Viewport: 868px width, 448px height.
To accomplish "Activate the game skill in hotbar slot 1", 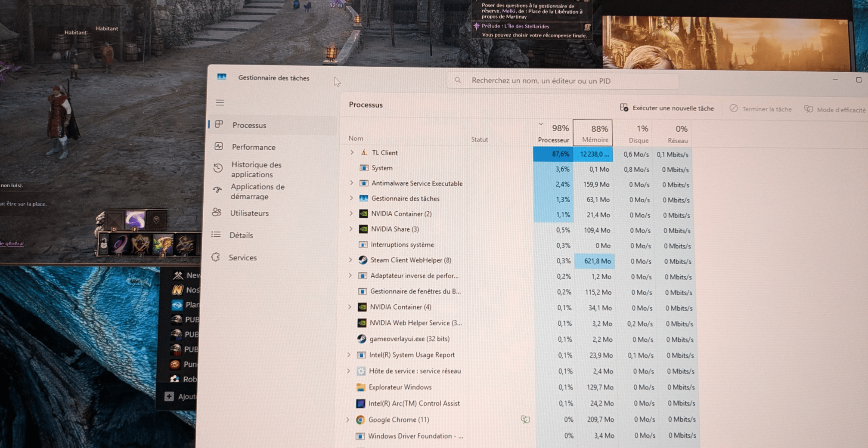I will point(119,244).
